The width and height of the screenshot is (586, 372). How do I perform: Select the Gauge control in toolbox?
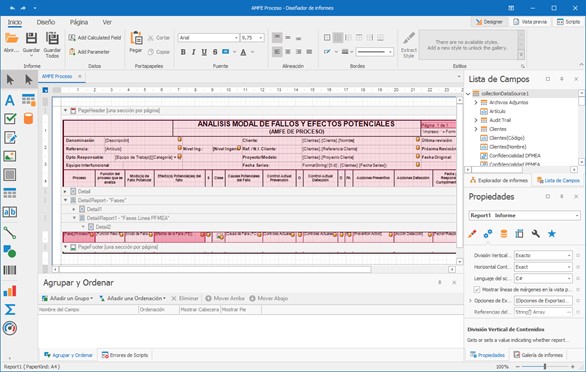click(10, 328)
